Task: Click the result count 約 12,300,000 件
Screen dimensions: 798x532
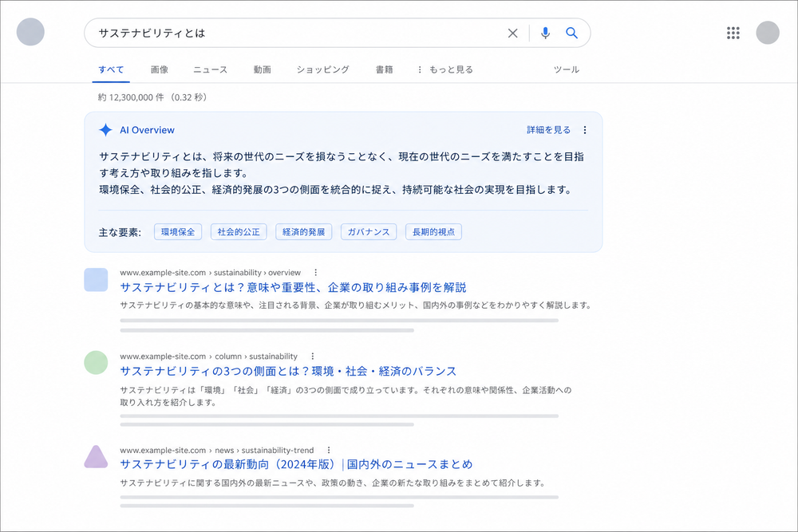Action: 132,97
